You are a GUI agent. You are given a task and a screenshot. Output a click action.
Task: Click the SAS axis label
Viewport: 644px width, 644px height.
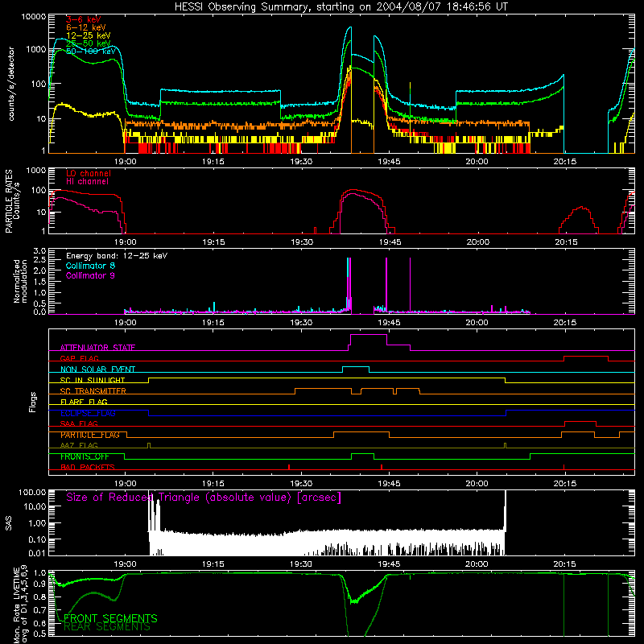9,522
